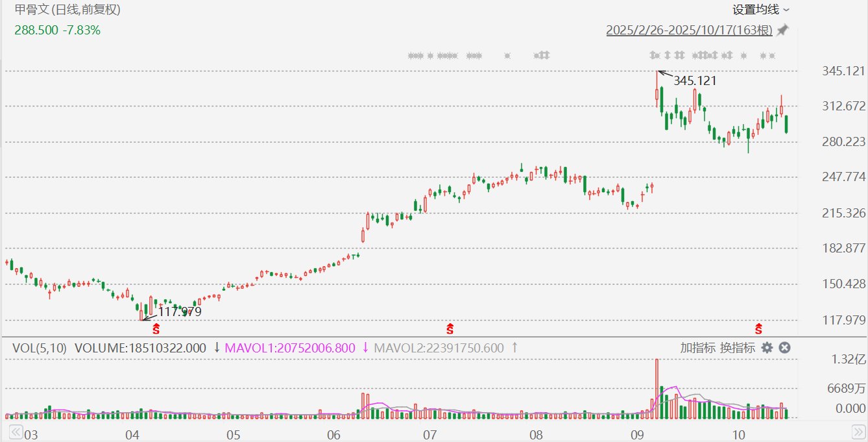868x442 pixels.
Task: Click the pin icon beside date range
Action: 783,30
